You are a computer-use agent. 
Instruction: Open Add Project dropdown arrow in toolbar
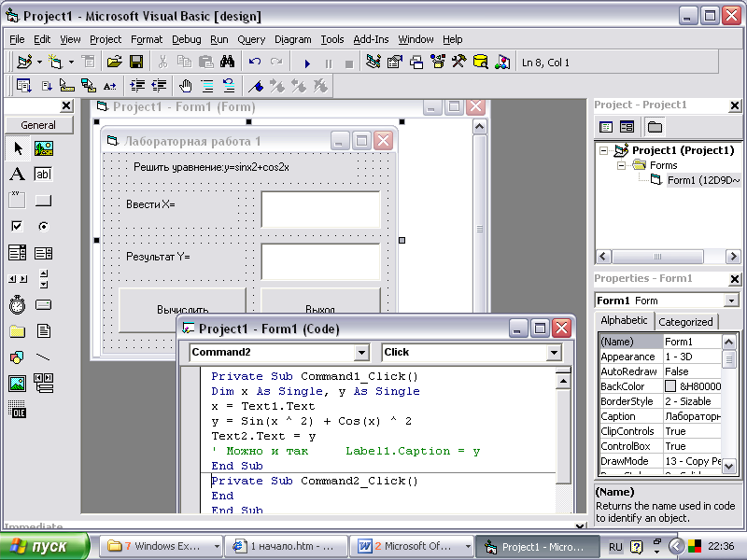[x=39, y=62]
